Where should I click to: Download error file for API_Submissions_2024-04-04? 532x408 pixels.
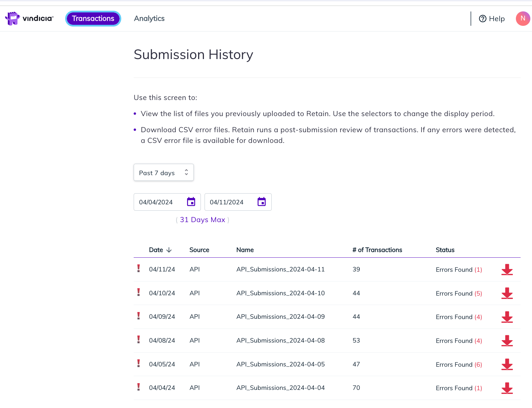coord(507,388)
